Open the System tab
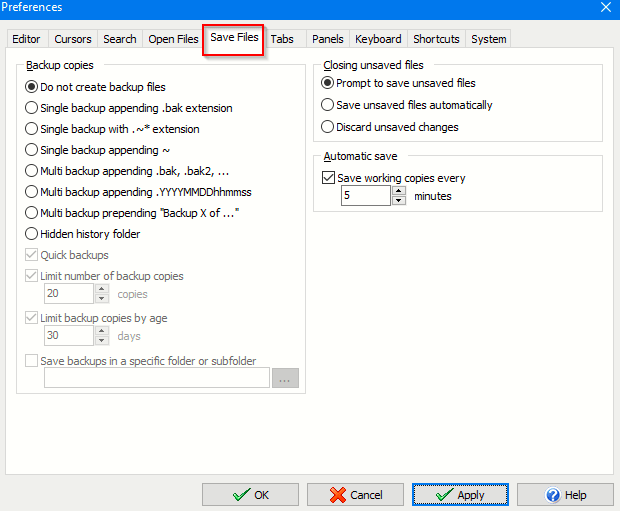Viewport: 620px width, 511px height. click(488, 39)
